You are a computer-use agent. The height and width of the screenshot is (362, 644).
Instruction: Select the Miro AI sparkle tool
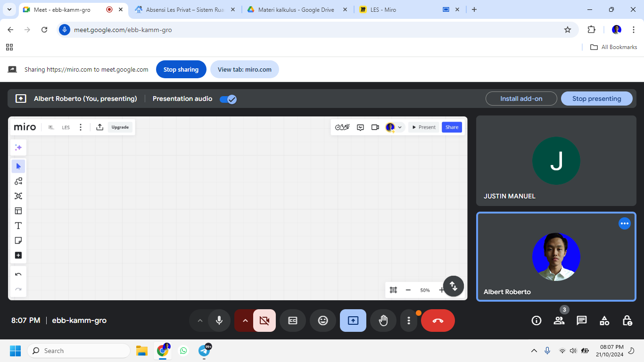pyautogui.click(x=18, y=148)
